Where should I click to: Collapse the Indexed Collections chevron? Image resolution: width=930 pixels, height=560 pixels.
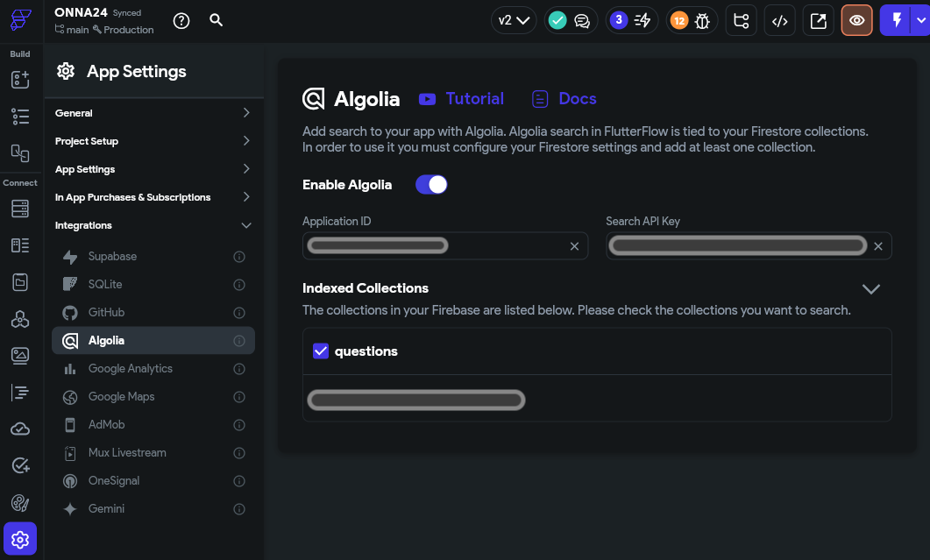[870, 289]
